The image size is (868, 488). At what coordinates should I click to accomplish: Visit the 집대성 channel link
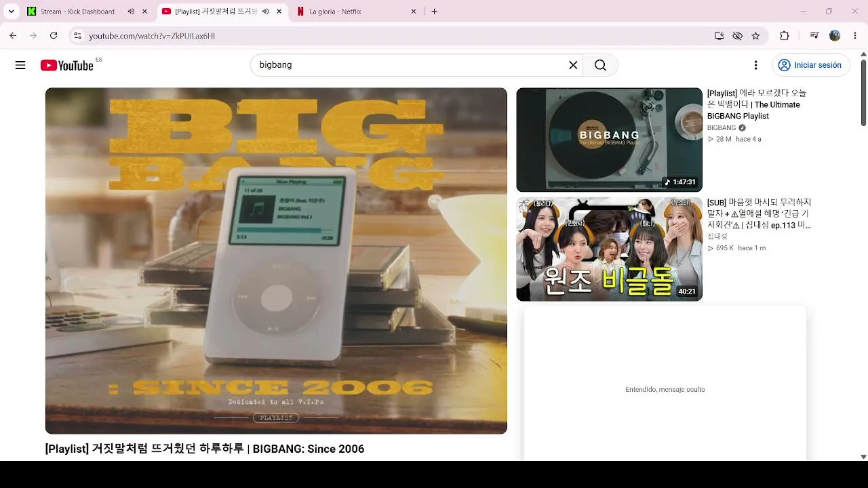tap(717, 237)
